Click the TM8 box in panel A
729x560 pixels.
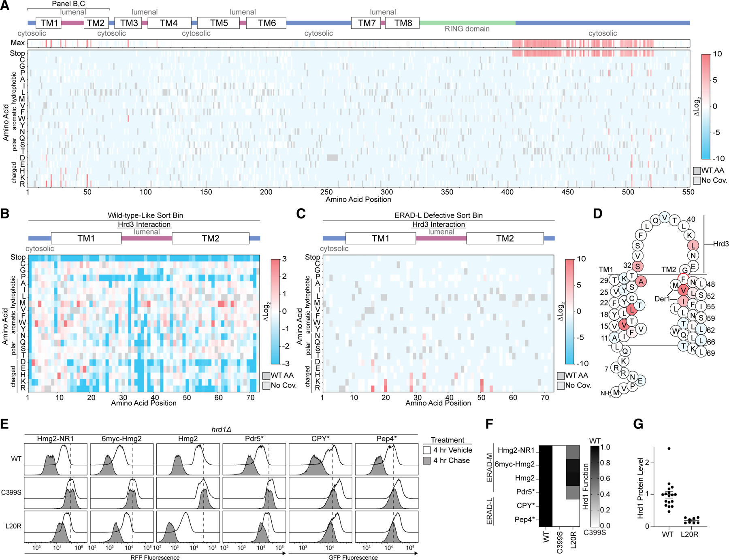tap(402, 23)
